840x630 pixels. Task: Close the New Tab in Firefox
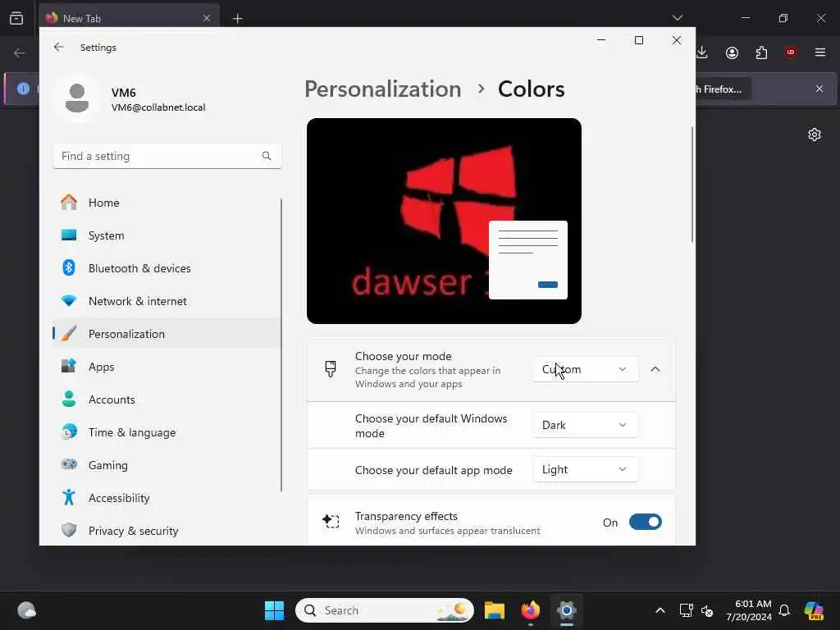point(206,18)
